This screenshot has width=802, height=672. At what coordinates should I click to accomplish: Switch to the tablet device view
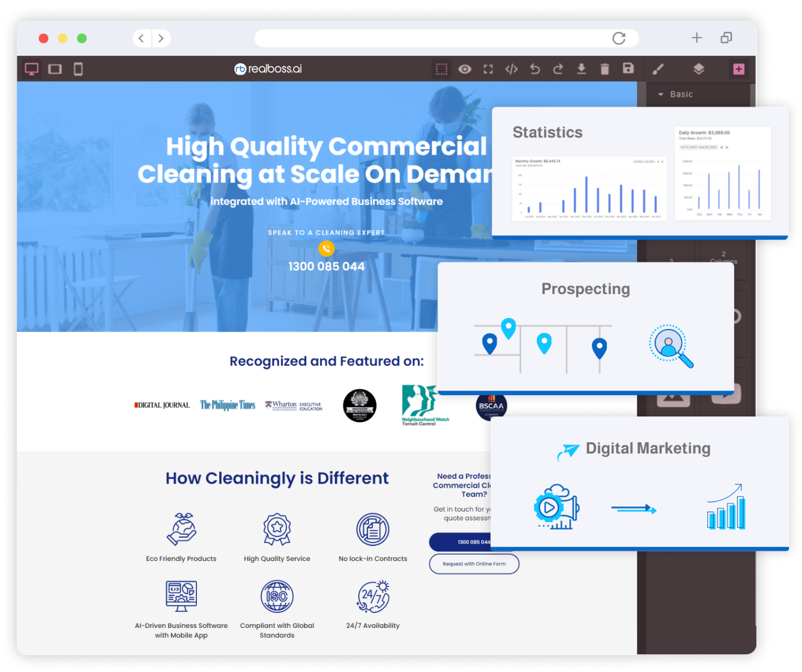pos(55,69)
